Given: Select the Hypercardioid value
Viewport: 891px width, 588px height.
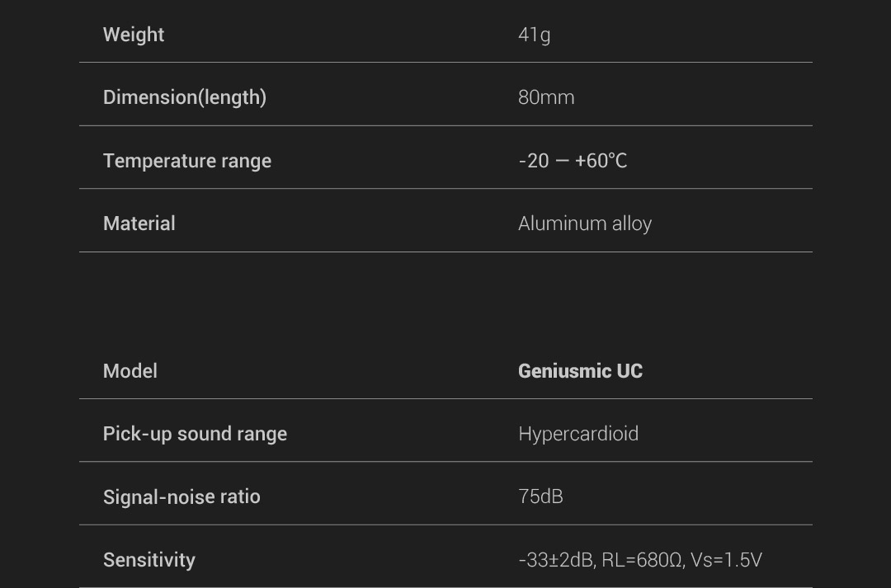Looking at the screenshot, I should (578, 434).
